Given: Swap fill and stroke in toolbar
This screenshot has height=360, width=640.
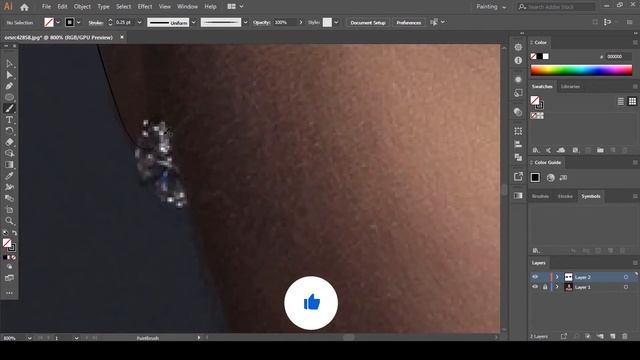Looking at the screenshot, I should coord(14,233).
